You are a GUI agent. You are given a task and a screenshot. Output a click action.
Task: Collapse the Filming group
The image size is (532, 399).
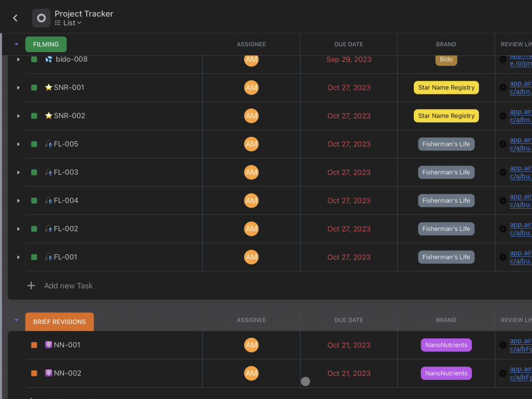point(16,44)
